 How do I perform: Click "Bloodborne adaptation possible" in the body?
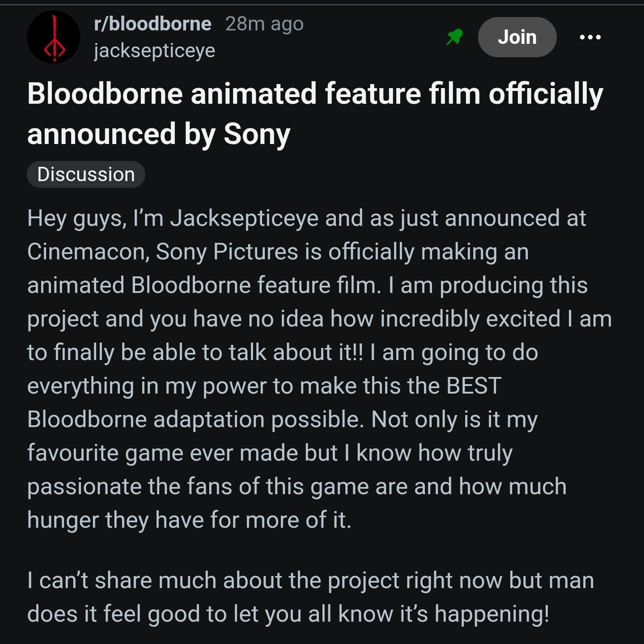click(195, 419)
